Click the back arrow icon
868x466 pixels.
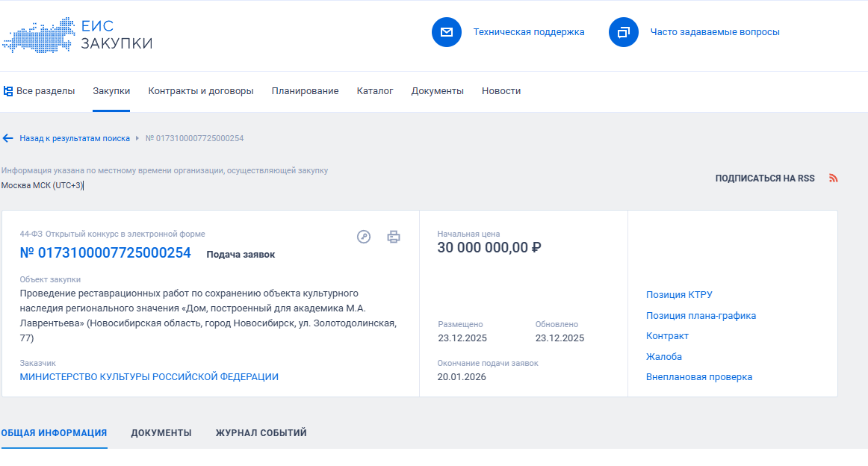(8, 138)
